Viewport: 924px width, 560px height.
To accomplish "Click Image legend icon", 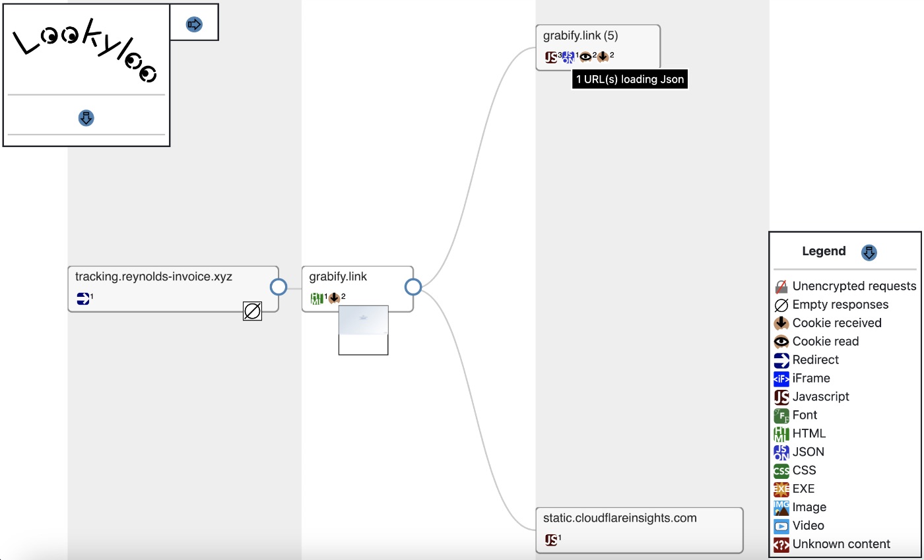I will tap(781, 509).
